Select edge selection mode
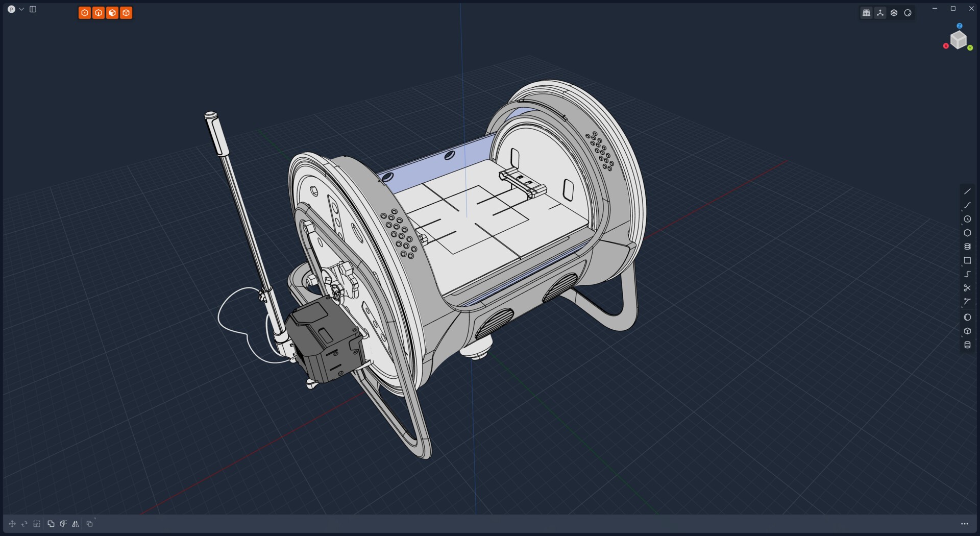This screenshot has width=980, height=536. tap(99, 13)
